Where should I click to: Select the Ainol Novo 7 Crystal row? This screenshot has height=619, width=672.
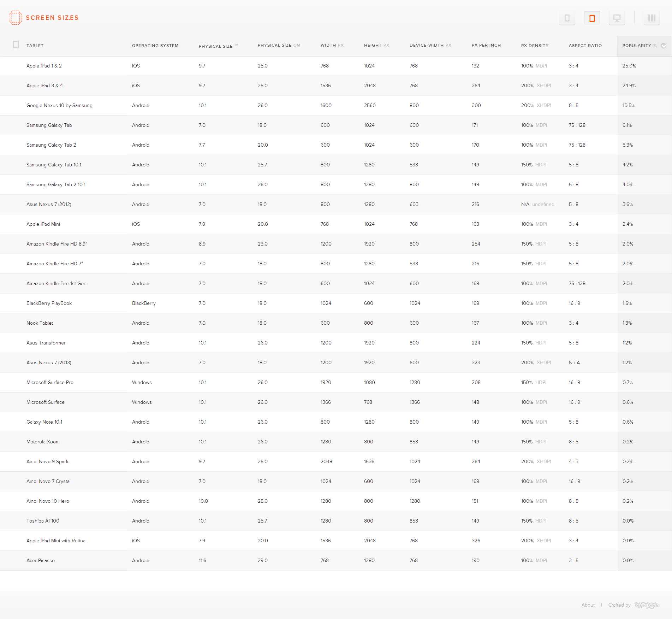pos(336,481)
